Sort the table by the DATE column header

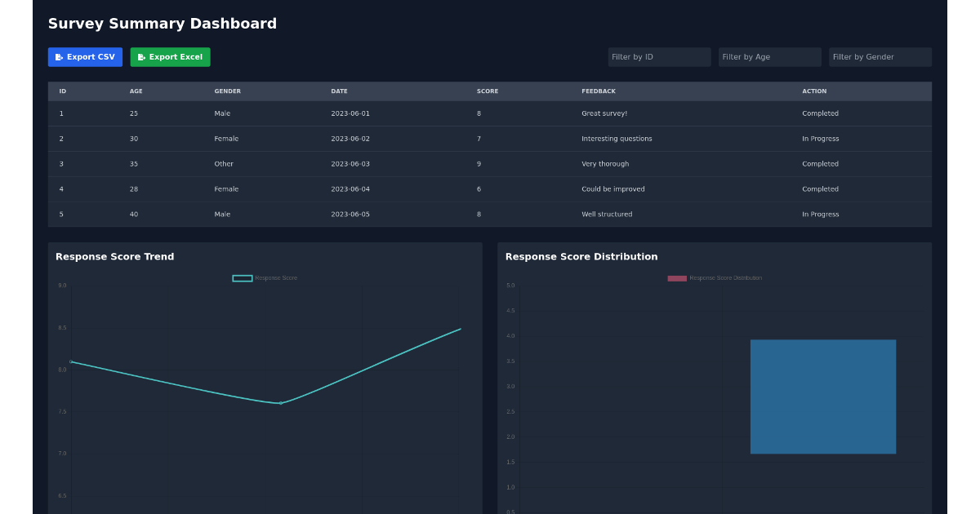339,91
